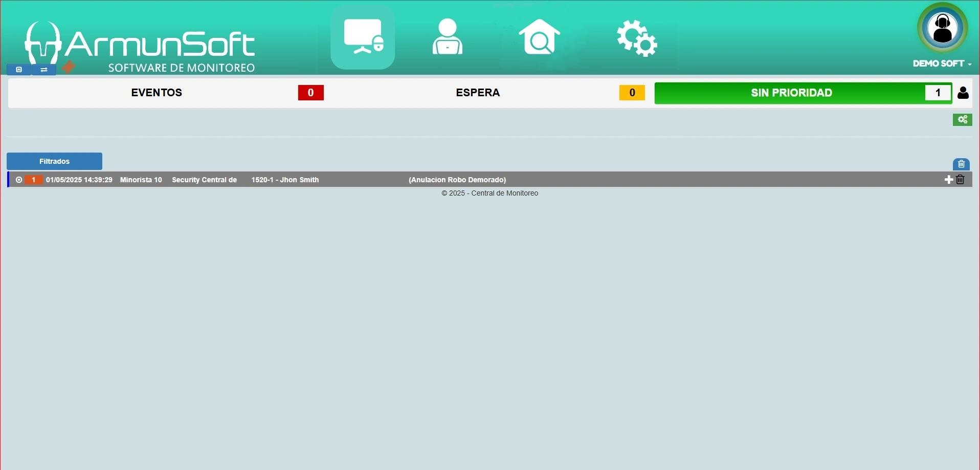Image resolution: width=980 pixels, height=470 pixels.
Task: Click the Filtrados button
Action: tap(54, 161)
